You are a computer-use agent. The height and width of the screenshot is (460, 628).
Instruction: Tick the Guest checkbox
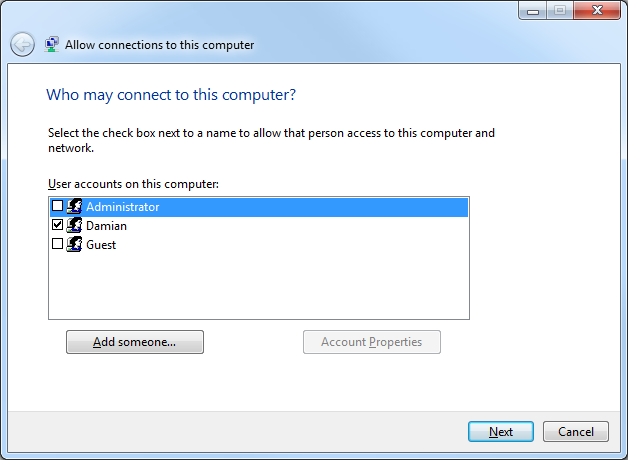[57, 243]
